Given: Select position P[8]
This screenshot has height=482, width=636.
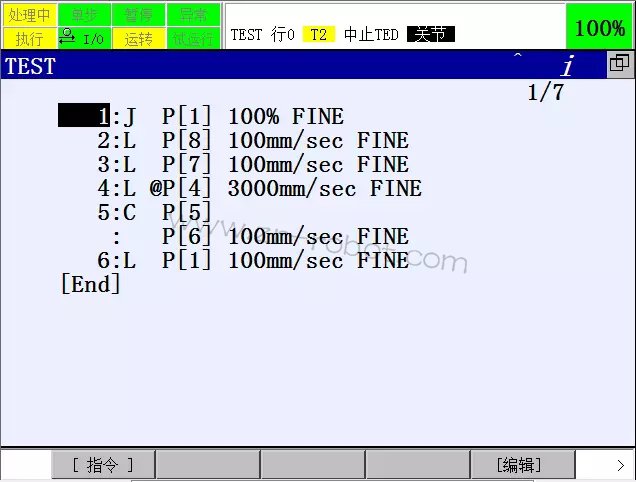Looking at the screenshot, I should (187, 140).
